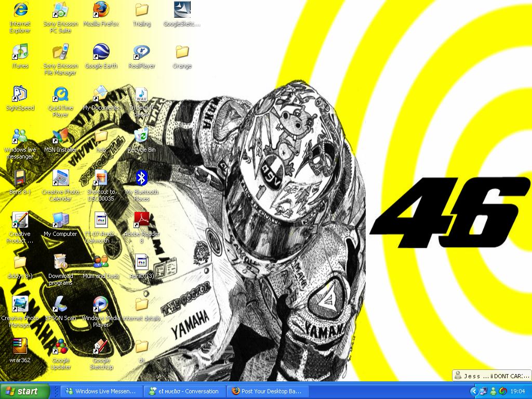Click the Creative Product icon

click(20, 220)
